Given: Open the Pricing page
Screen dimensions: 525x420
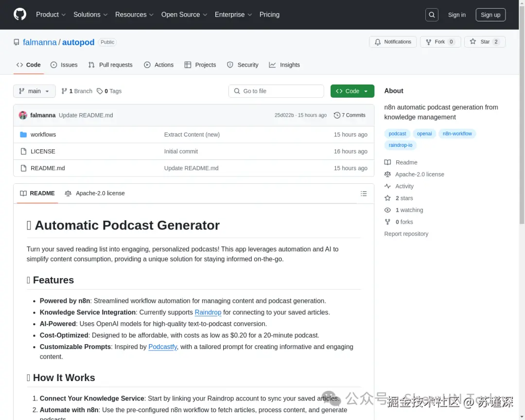Looking at the screenshot, I should tap(269, 15).
